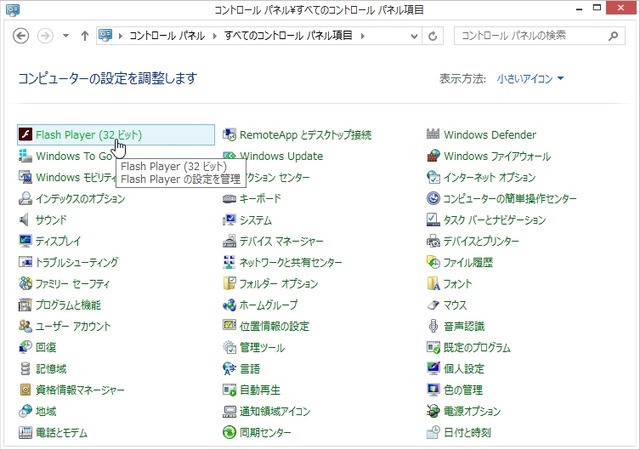
Task: Click the ユーザー アカウント icon
Action: [x=25, y=326]
